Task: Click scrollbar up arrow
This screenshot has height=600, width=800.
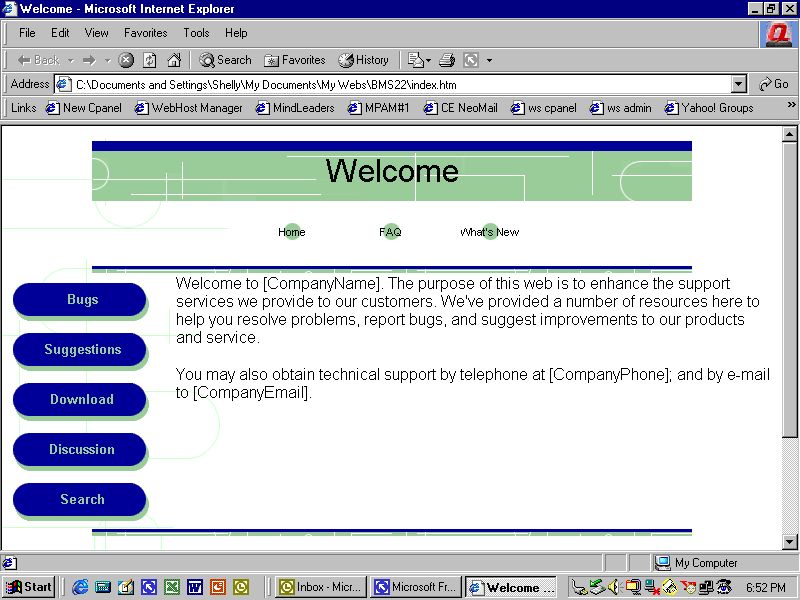Action: (x=789, y=134)
